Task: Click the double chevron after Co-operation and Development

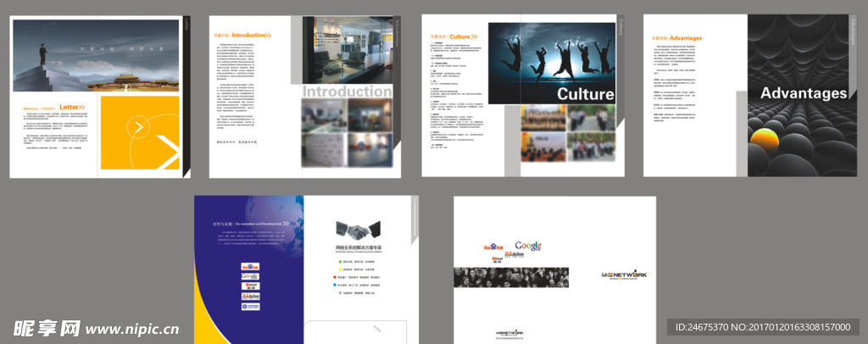Action: click(x=287, y=224)
